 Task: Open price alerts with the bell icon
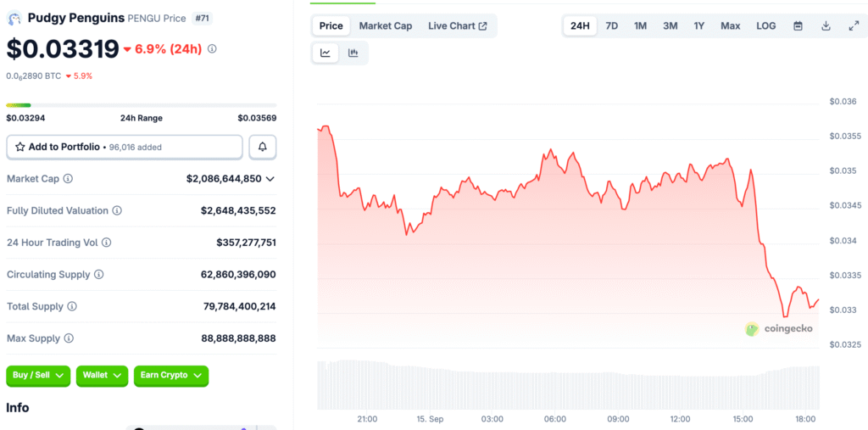pyautogui.click(x=263, y=147)
